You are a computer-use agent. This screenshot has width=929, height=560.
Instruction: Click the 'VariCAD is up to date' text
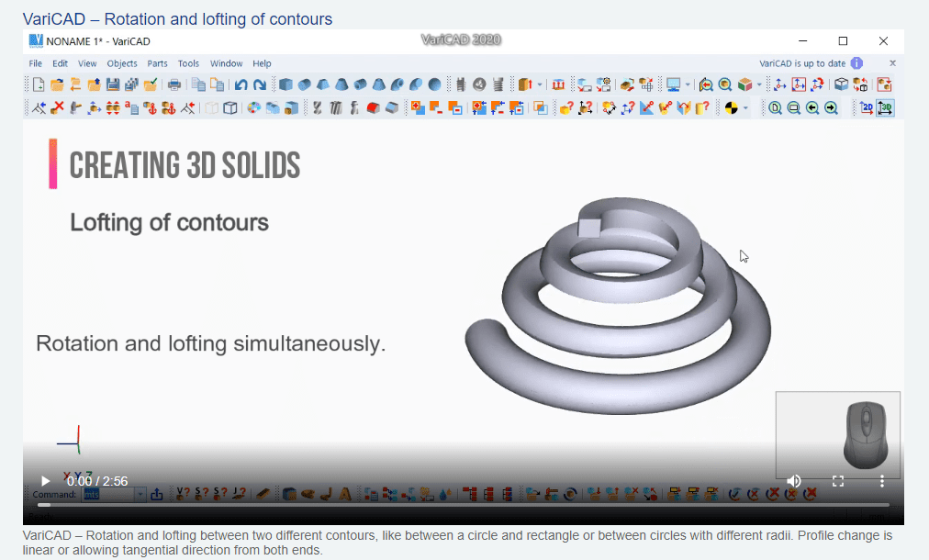click(x=802, y=63)
